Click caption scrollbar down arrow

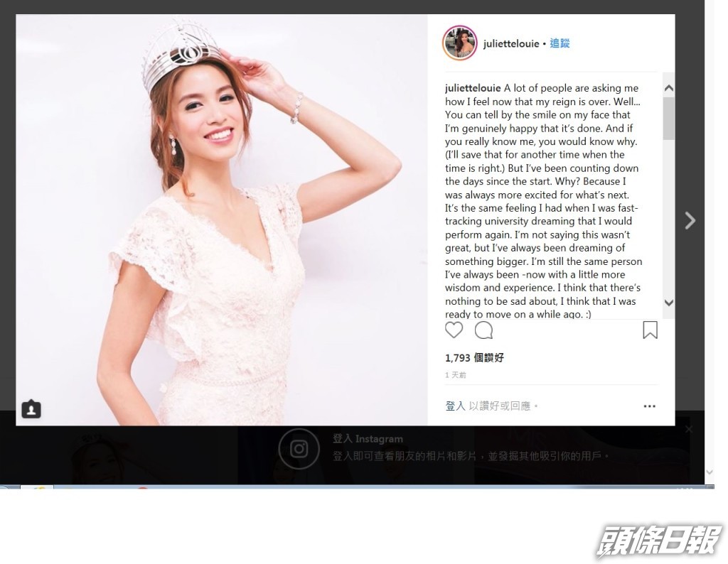668,303
